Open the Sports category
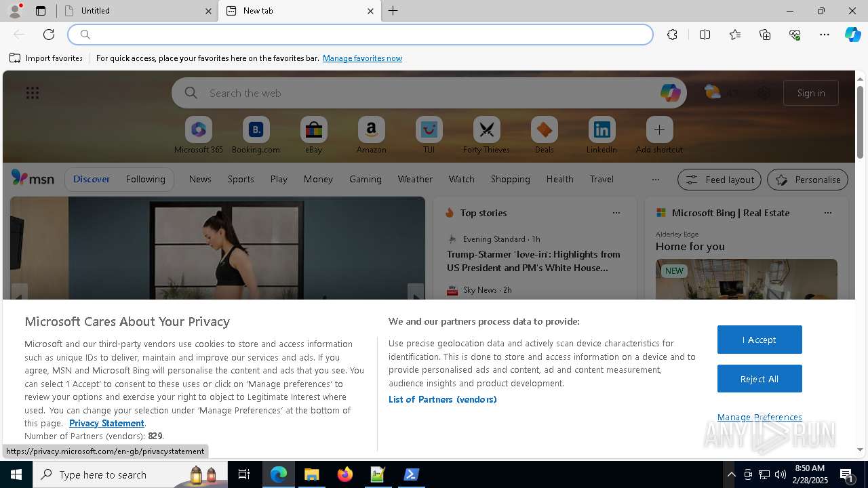The height and width of the screenshot is (488, 868). [241, 180]
